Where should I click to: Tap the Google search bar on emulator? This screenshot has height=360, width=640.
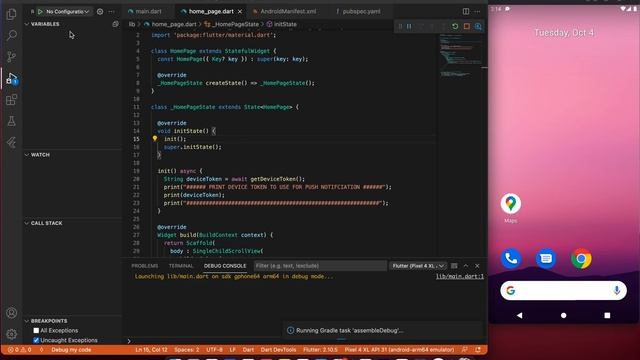[563, 291]
